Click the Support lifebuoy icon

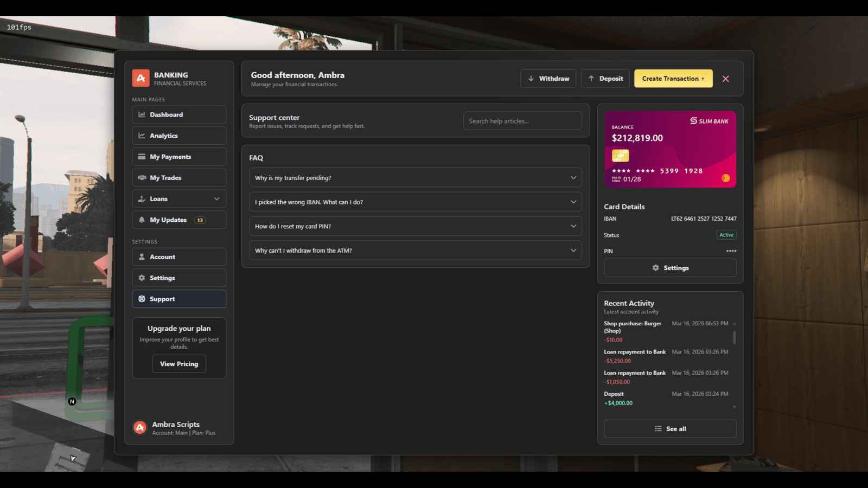142,299
